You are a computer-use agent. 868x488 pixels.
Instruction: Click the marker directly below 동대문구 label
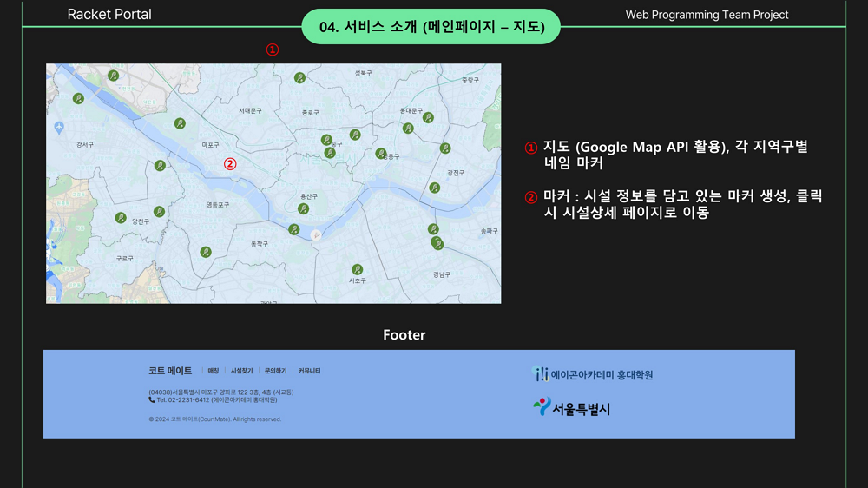408,129
